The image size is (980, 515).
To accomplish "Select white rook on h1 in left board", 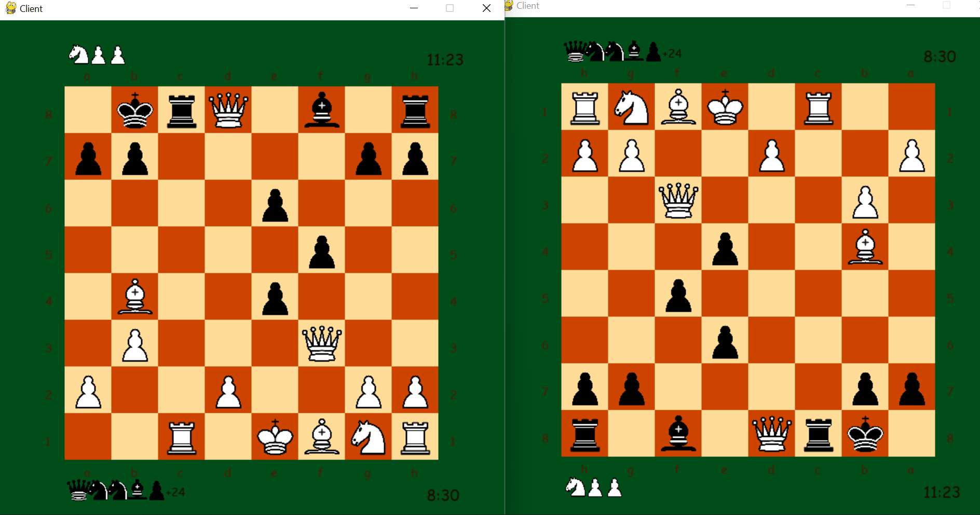I will coord(415,438).
